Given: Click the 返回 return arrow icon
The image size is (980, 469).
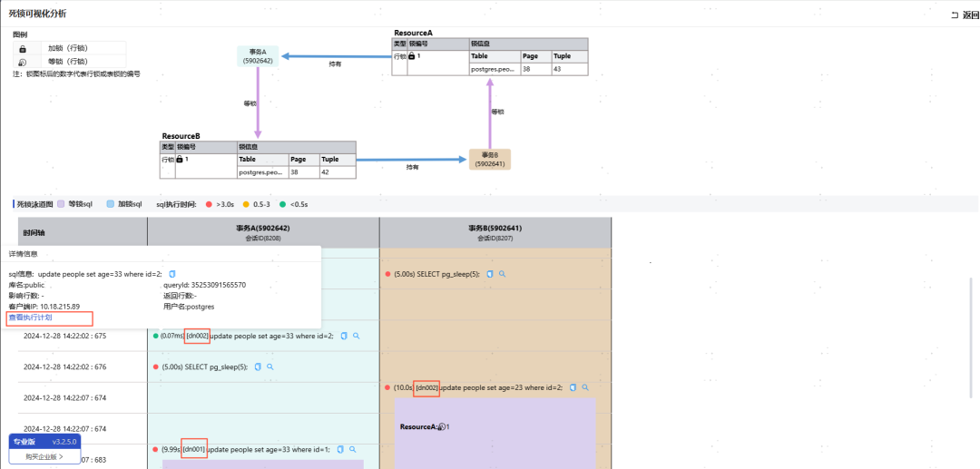Looking at the screenshot, I should [955, 15].
